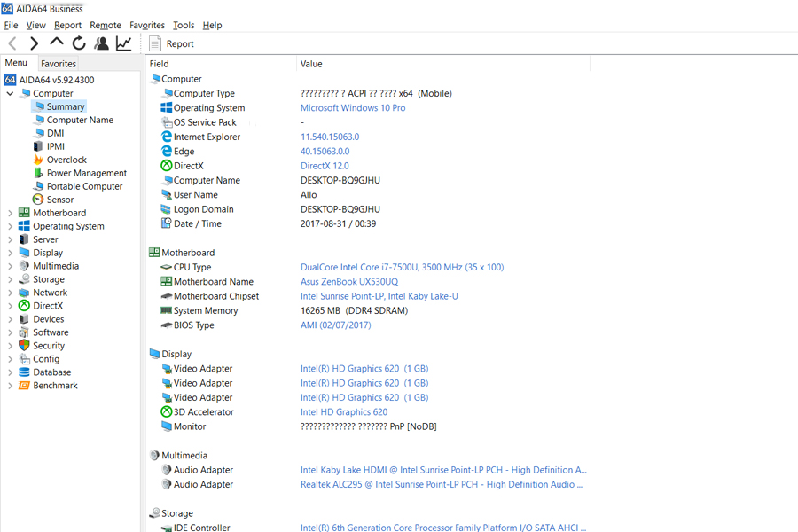Open the Microsoft Windows 10 Pro link
Viewport: 798px width, 532px height.
(x=353, y=108)
